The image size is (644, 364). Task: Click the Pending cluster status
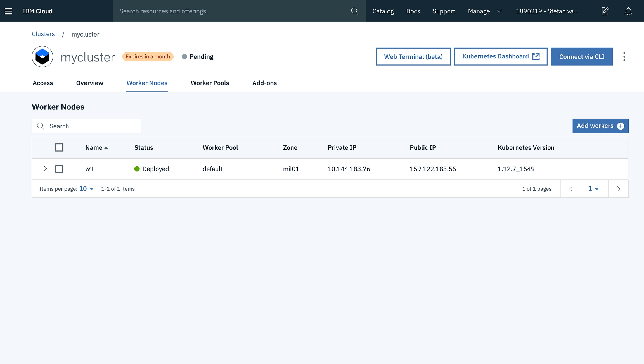click(x=198, y=57)
